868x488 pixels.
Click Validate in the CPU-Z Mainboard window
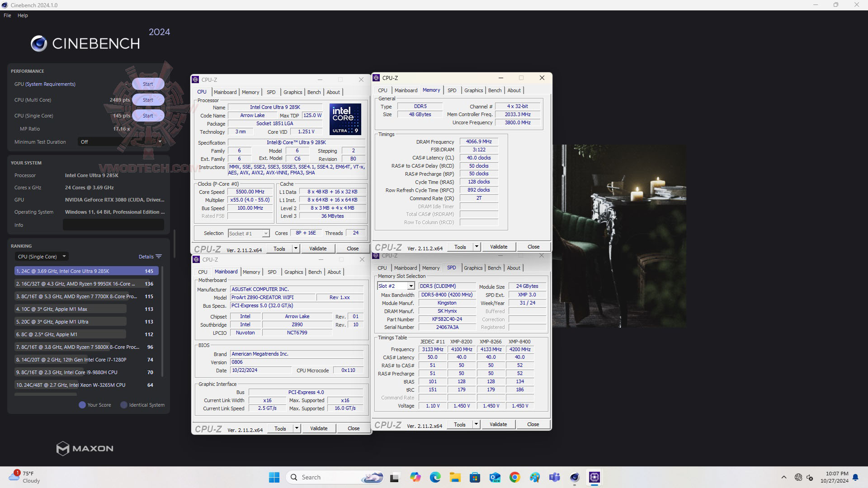click(318, 428)
